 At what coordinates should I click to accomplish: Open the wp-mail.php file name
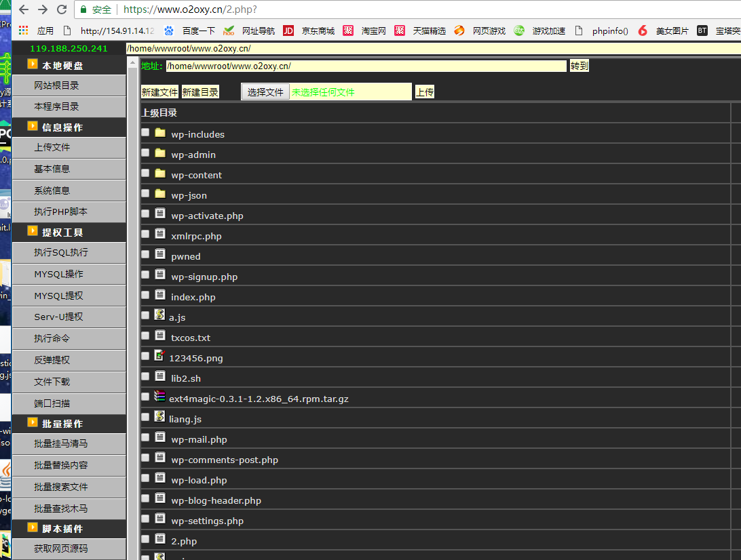[x=199, y=439]
